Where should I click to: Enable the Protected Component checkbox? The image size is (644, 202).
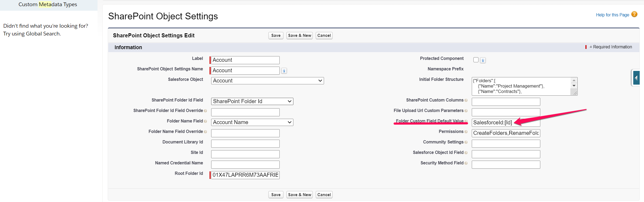point(476,60)
